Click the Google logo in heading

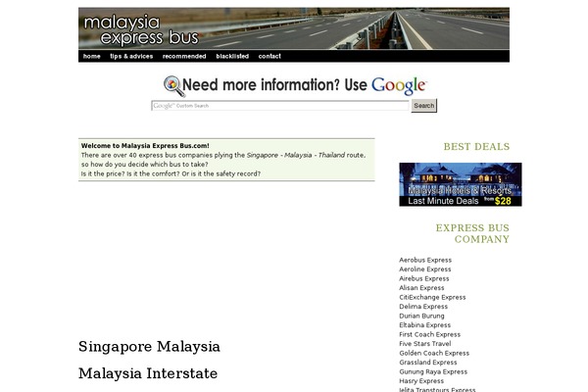click(x=399, y=86)
